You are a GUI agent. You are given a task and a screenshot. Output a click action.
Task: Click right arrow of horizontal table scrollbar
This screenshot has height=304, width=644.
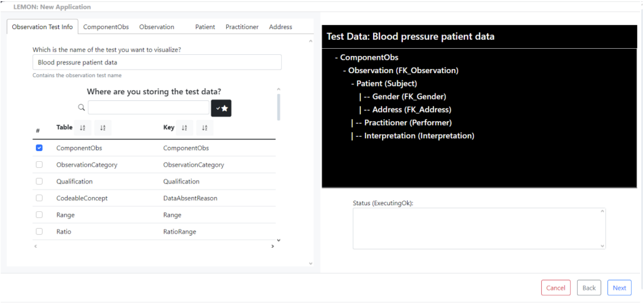click(273, 246)
